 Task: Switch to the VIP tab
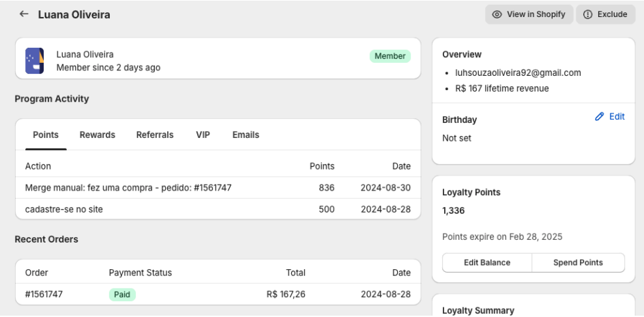203,135
